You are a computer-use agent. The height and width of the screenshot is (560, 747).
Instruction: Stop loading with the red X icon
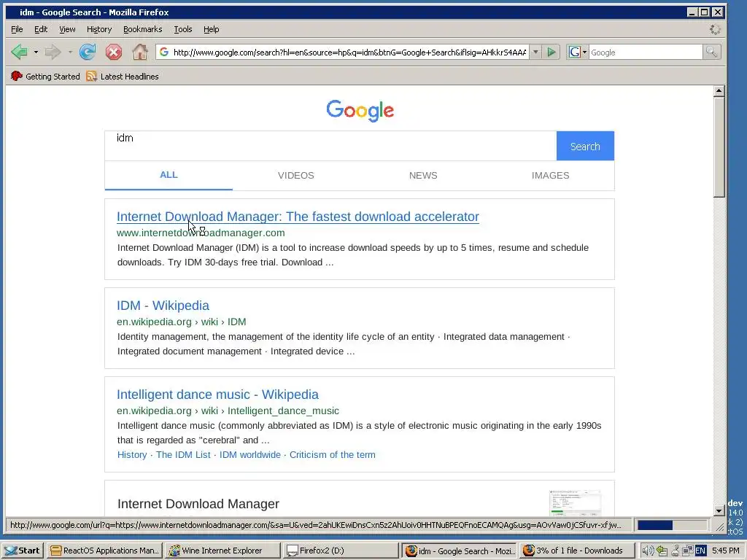click(113, 52)
